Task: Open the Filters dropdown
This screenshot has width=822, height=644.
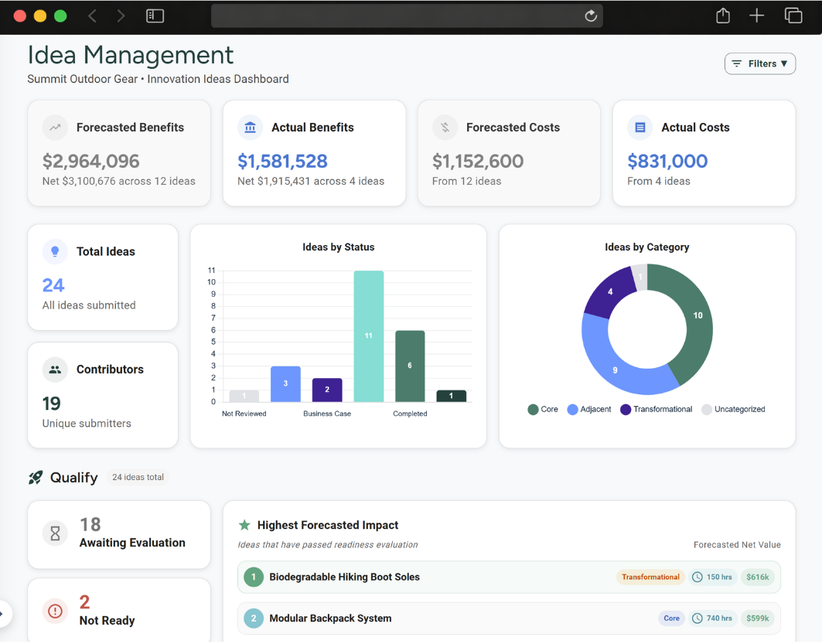Action: pyautogui.click(x=759, y=64)
